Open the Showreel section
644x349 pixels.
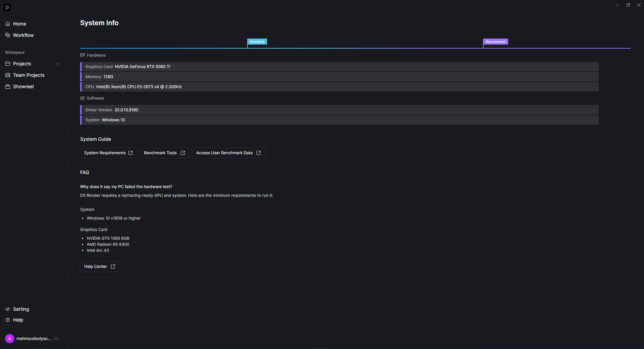click(x=23, y=86)
